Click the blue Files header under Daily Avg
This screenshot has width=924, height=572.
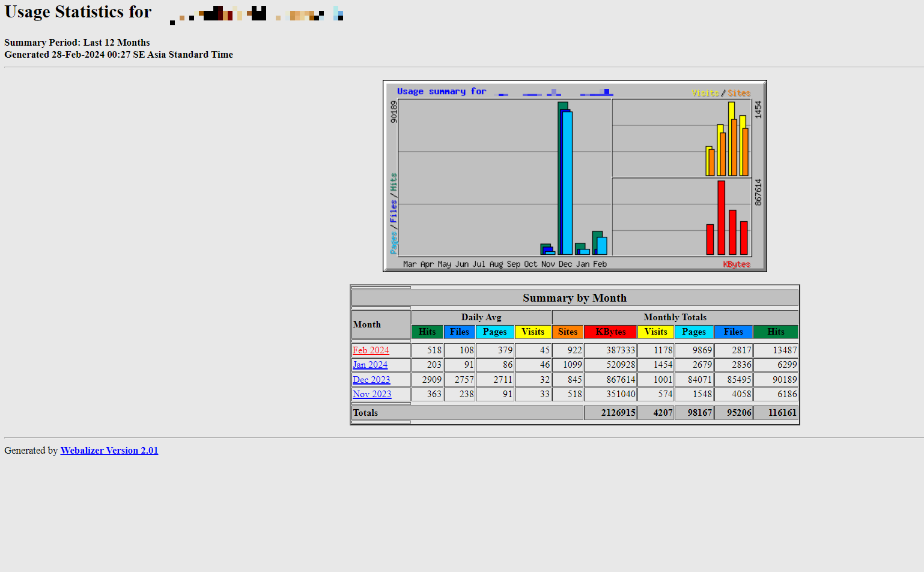pos(460,332)
